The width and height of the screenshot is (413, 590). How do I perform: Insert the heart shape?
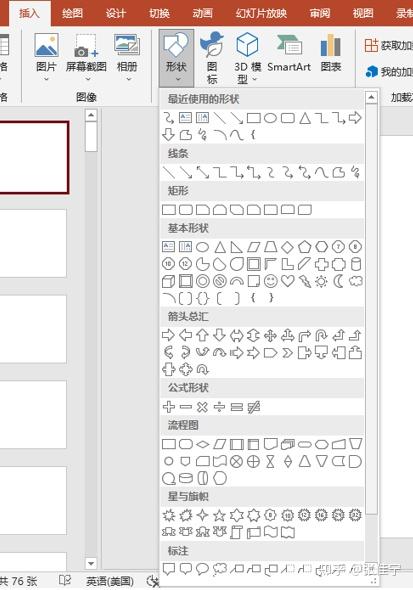click(287, 281)
